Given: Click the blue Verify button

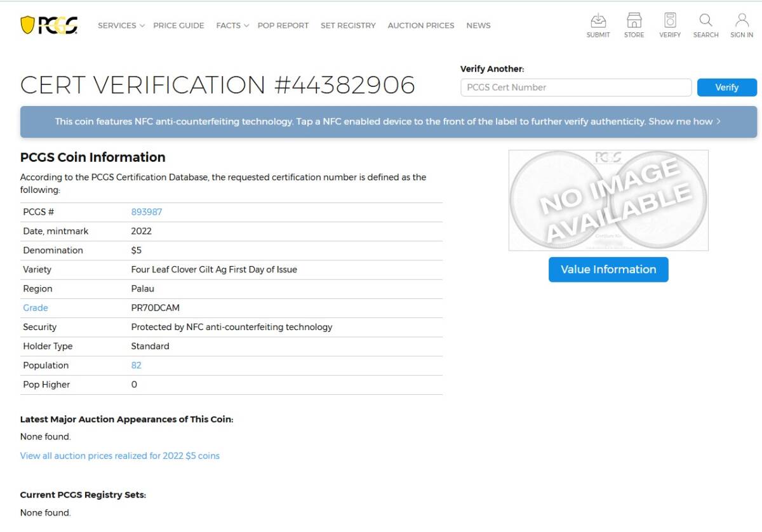Looking at the screenshot, I should [x=727, y=88].
